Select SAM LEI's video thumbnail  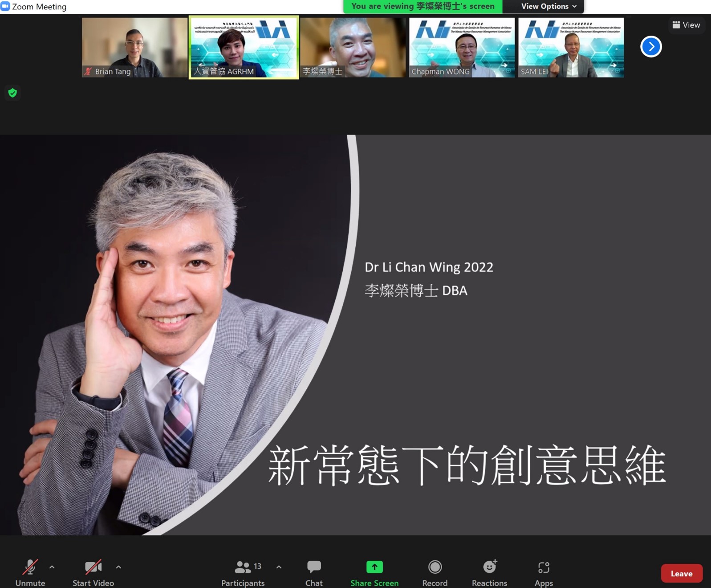571,47
